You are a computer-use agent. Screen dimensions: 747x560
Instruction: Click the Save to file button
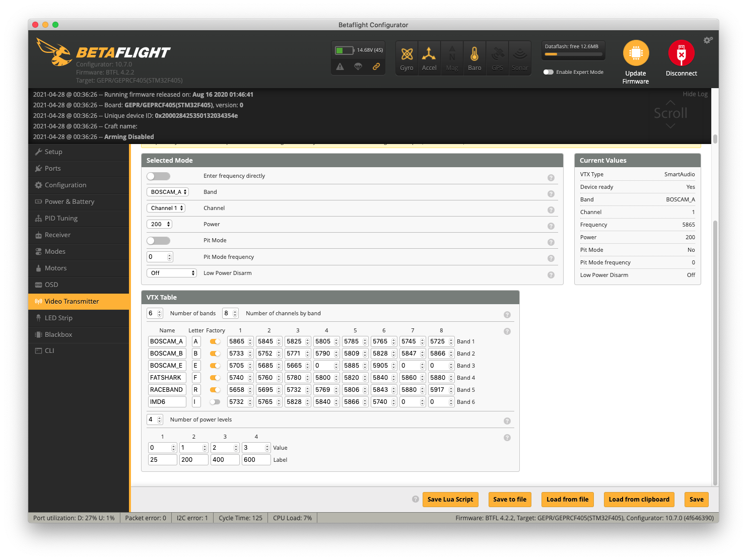pos(510,500)
